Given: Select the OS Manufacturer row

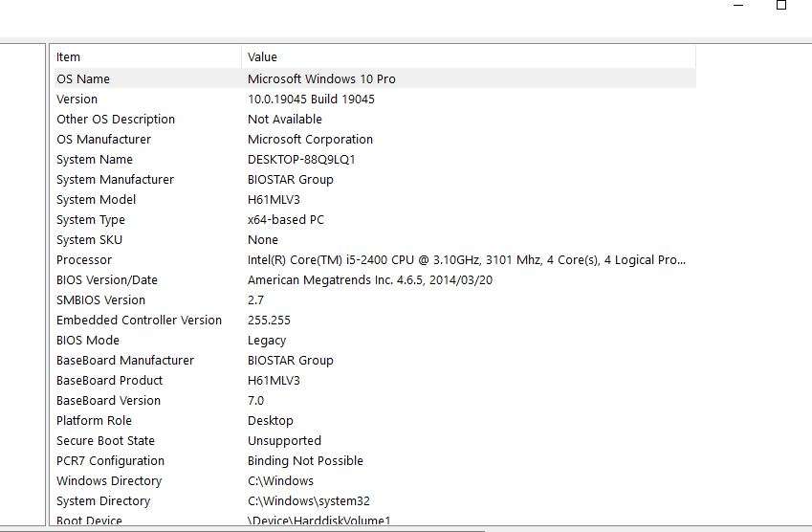Looking at the screenshot, I should click(x=103, y=140).
